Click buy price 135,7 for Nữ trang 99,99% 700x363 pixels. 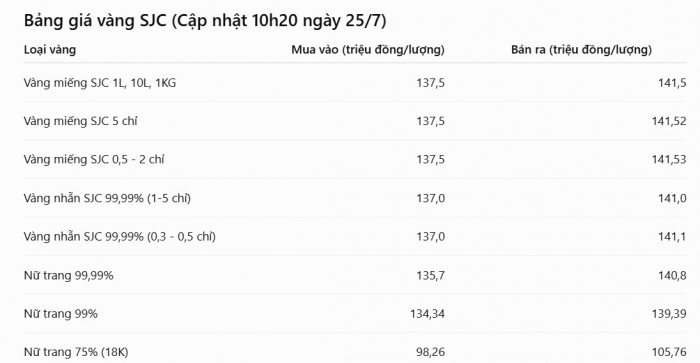coord(430,275)
